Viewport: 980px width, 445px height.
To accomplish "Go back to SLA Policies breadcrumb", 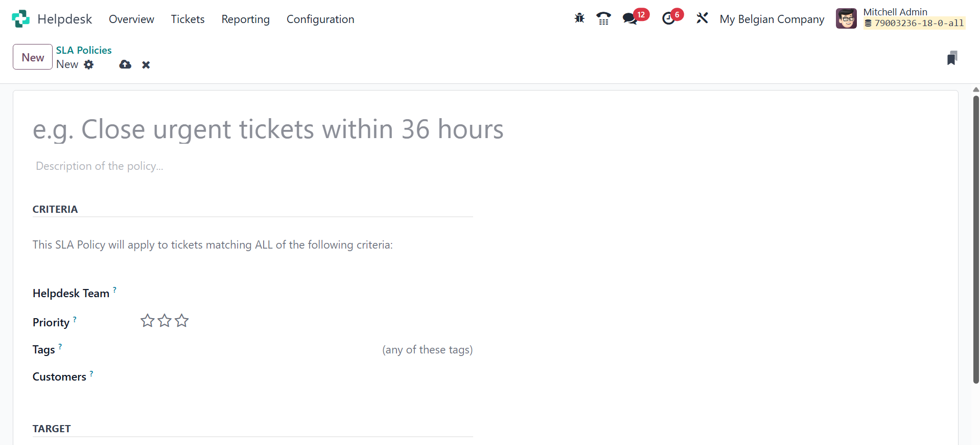I will pos(84,50).
